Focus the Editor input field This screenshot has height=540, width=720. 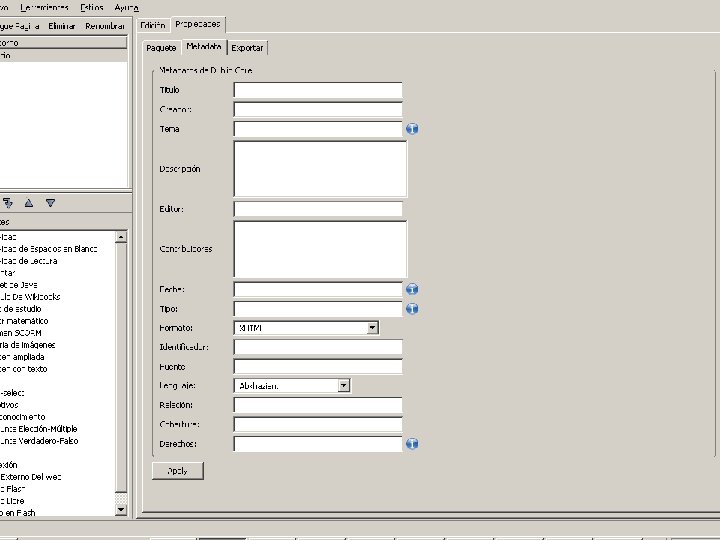[318, 209]
